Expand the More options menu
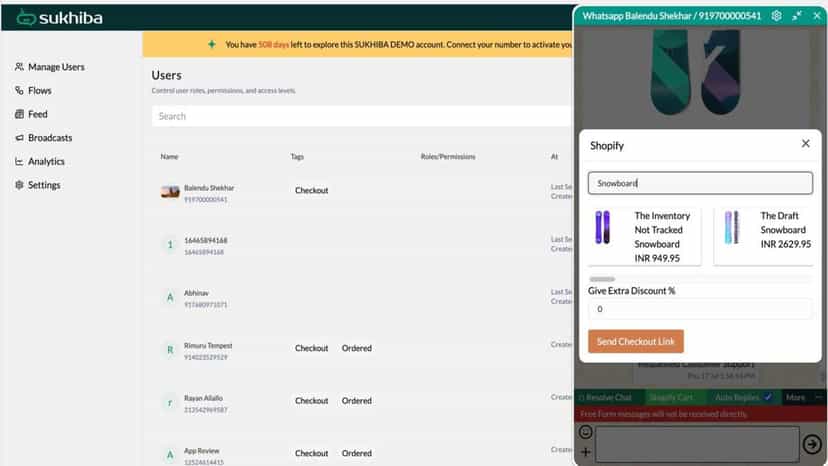 click(796, 397)
